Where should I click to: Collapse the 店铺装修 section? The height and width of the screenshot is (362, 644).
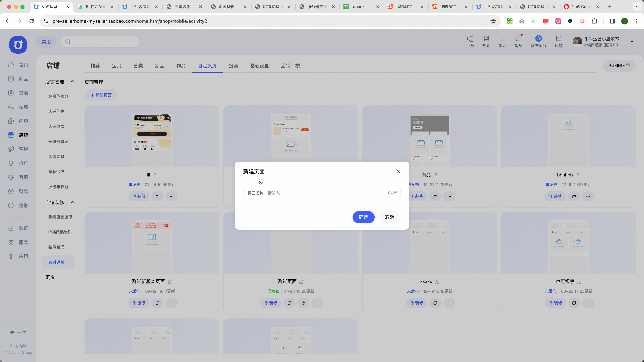[72, 202]
